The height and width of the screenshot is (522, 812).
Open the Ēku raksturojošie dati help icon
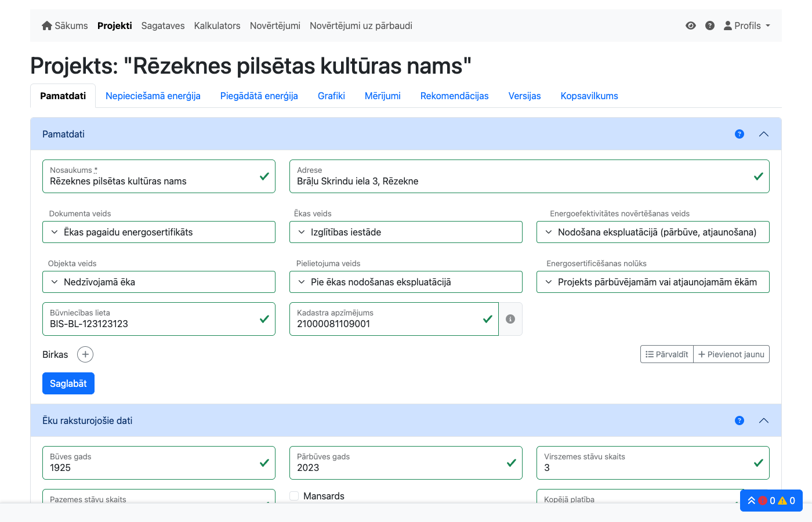pyautogui.click(x=739, y=420)
